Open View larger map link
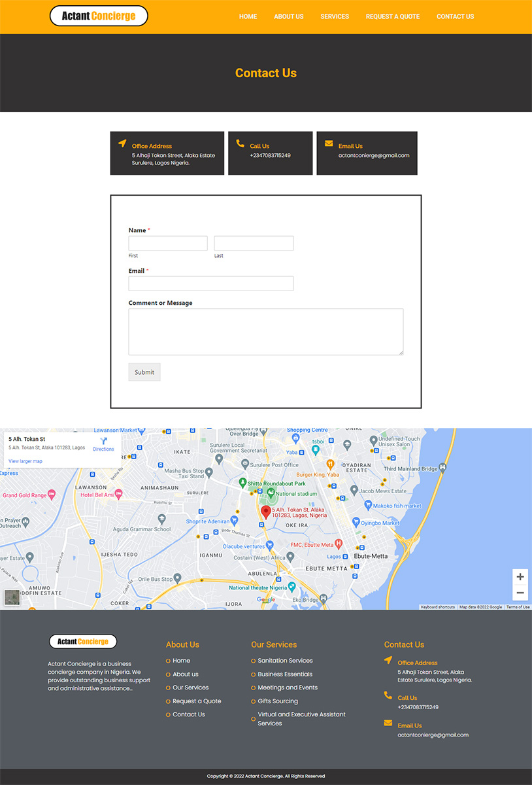Image resolution: width=532 pixels, height=785 pixels. [x=25, y=461]
